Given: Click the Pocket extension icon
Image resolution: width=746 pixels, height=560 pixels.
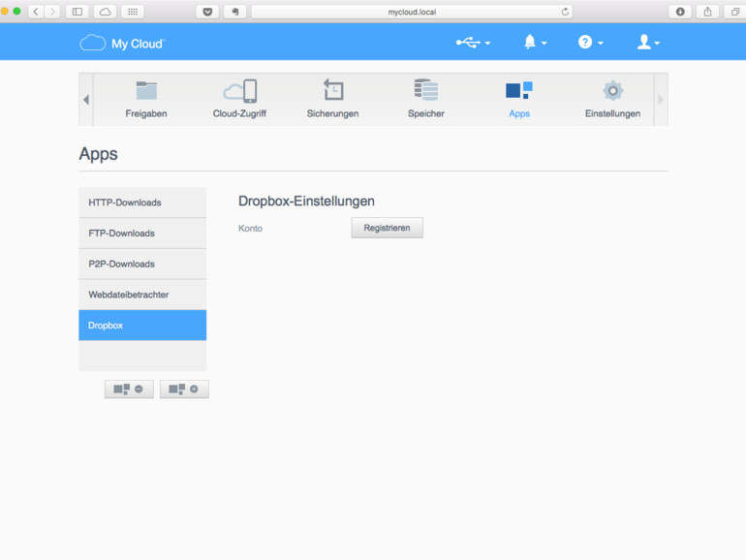Looking at the screenshot, I should [208, 12].
